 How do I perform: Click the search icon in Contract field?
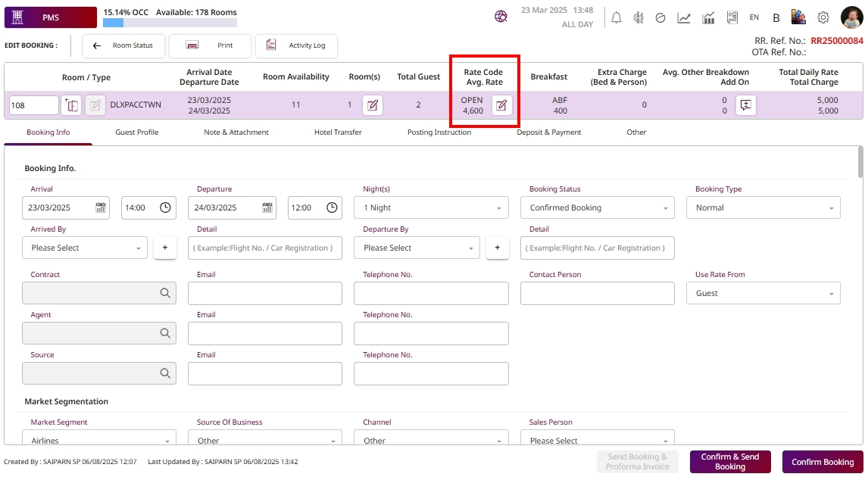tap(164, 293)
